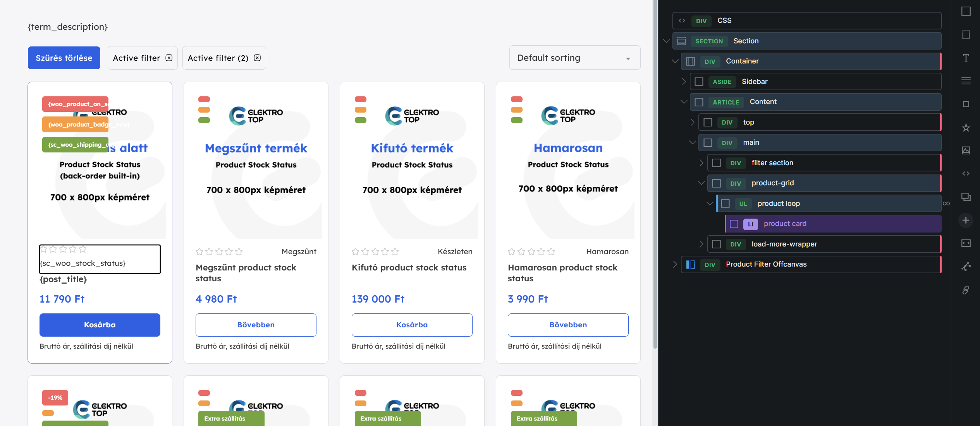Select the Code brackets element icon

click(x=966, y=173)
